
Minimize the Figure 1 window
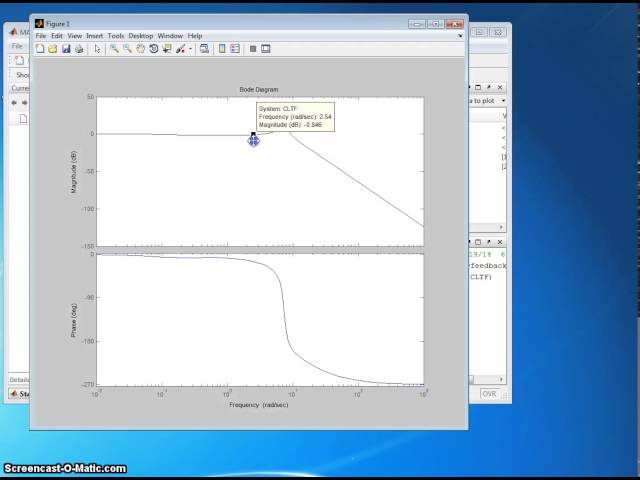pos(417,24)
